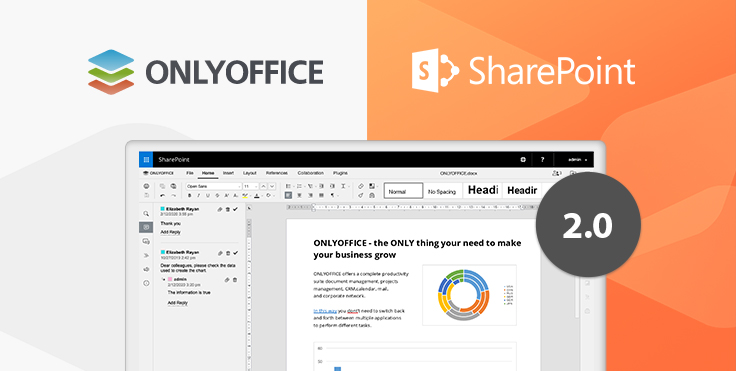This screenshot has height=371, width=736.
Task: Click Add Reply under 'Thank you' comment
Action: [170, 232]
